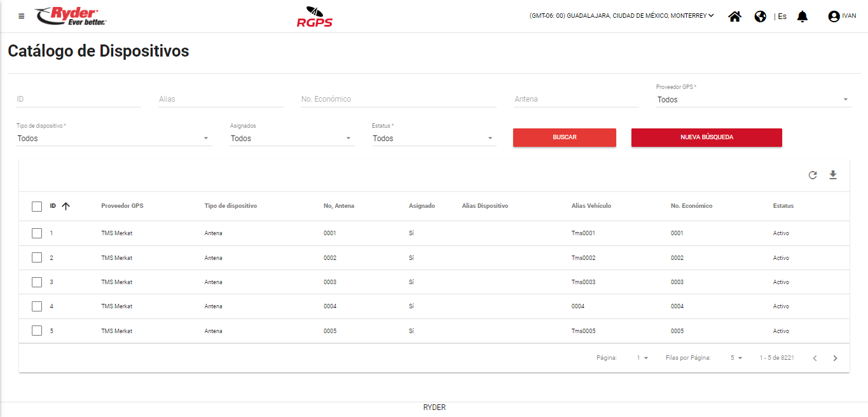This screenshot has height=417, width=868.
Task: Open the IVAN user profile icon
Action: click(x=834, y=17)
